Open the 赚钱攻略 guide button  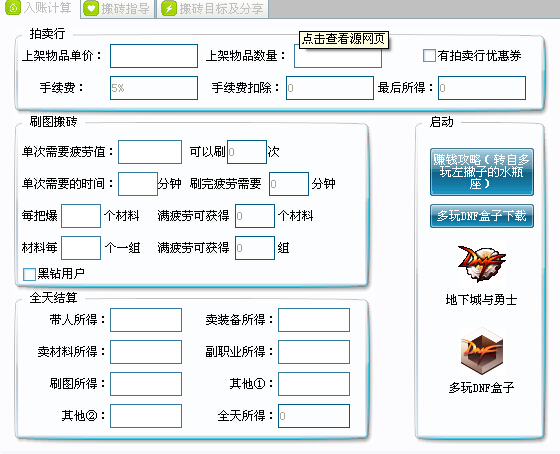pos(482,172)
